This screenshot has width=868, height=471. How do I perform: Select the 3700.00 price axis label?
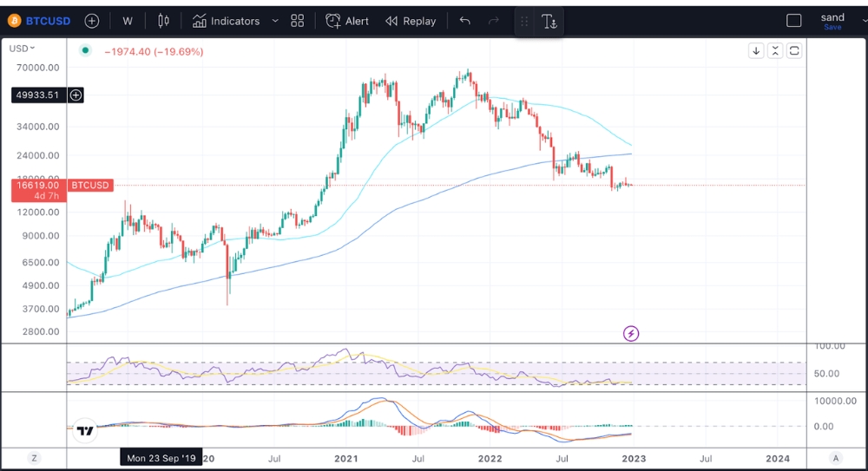(x=41, y=309)
